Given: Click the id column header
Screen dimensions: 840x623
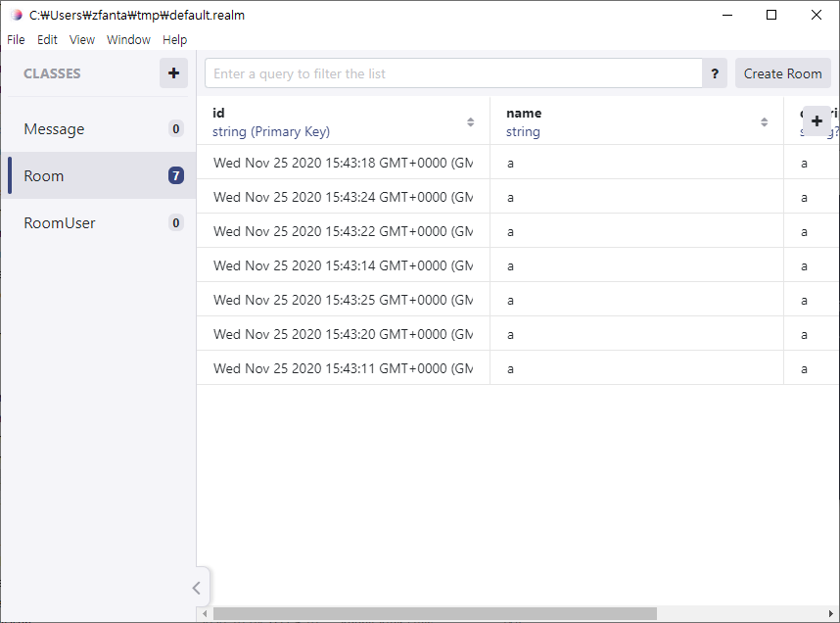Looking at the screenshot, I should click(x=344, y=121).
